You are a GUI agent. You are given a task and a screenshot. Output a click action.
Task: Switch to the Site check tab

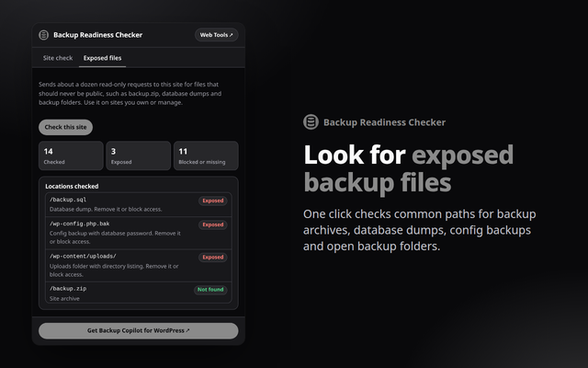(58, 58)
